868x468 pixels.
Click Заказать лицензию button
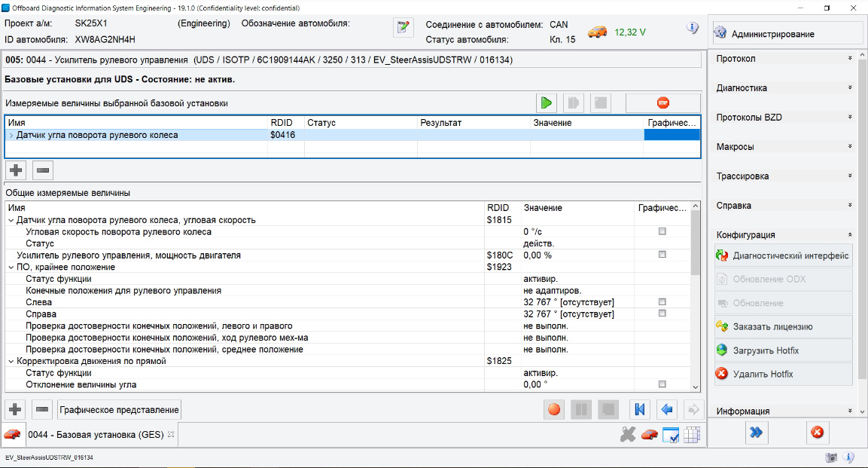point(783,327)
